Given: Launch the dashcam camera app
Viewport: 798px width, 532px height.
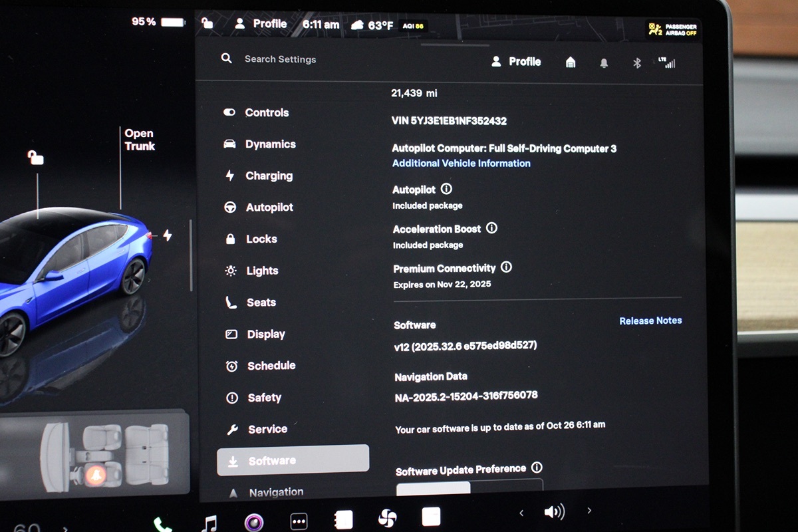Looking at the screenshot, I should (x=254, y=522).
